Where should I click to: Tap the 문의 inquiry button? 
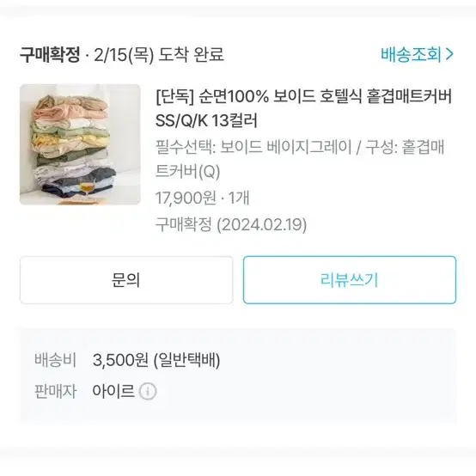pyautogui.click(x=126, y=279)
